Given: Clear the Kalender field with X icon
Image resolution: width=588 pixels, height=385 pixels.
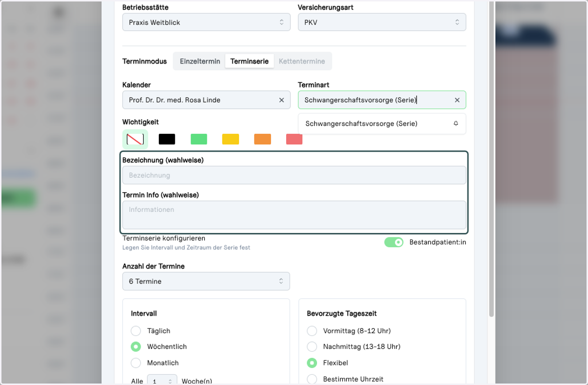Looking at the screenshot, I should (x=282, y=100).
